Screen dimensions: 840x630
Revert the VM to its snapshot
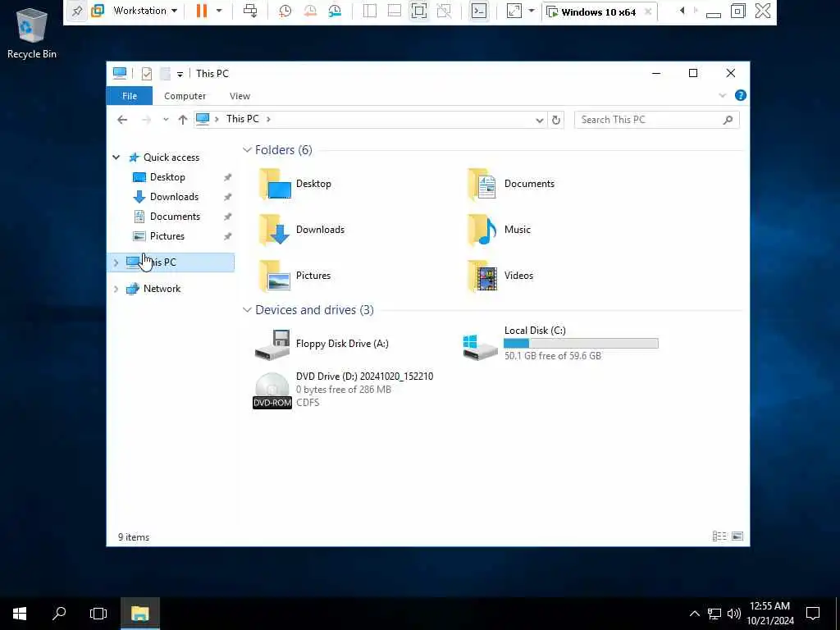click(x=309, y=11)
